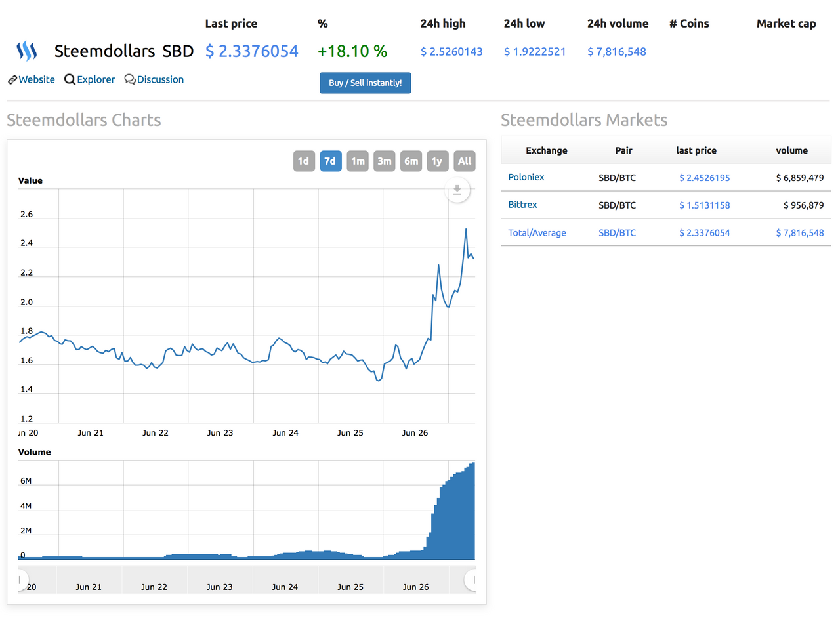Click the large last price $ 2.3376054
The image size is (840, 622).
[x=252, y=51]
